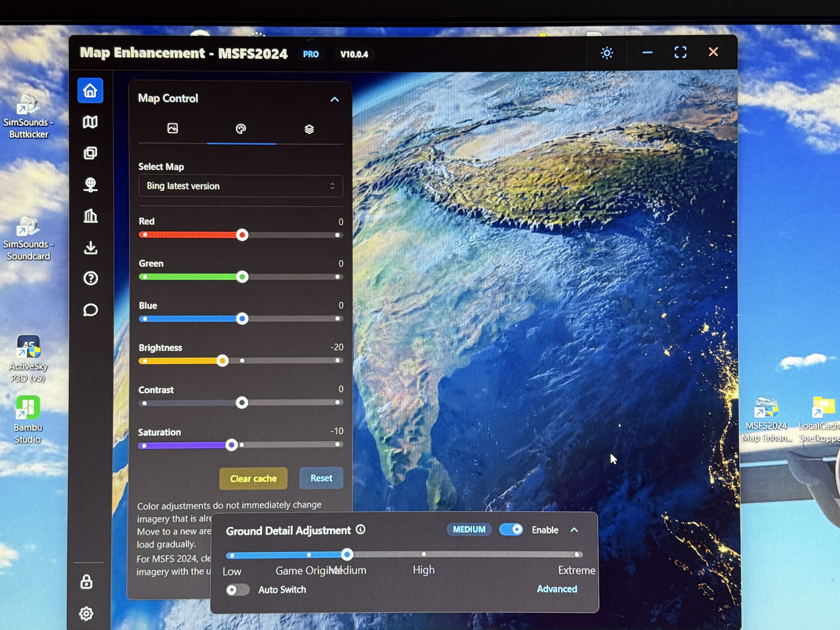The height and width of the screenshot is (630, 840).
Task: Click the Reset button
Action: coord(322,478)
